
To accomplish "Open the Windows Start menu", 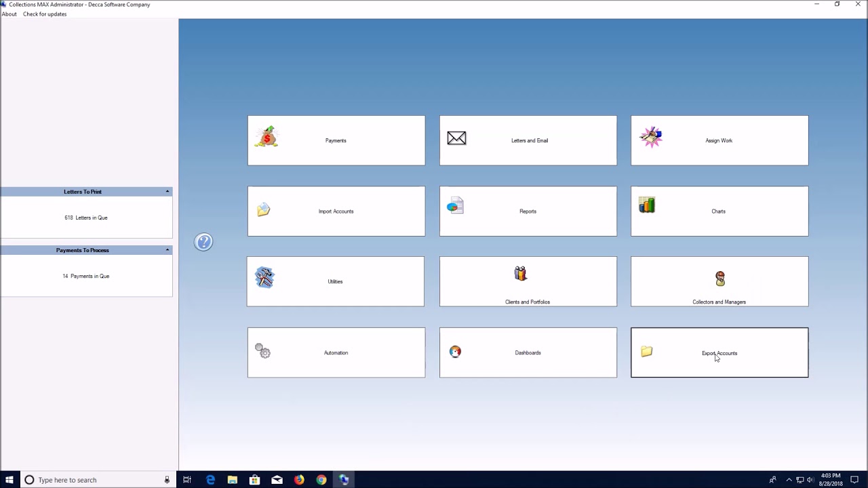I will click(9, 480).
